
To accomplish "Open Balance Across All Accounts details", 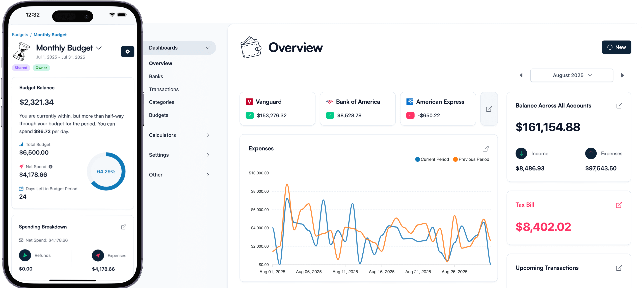I will 619,105.
